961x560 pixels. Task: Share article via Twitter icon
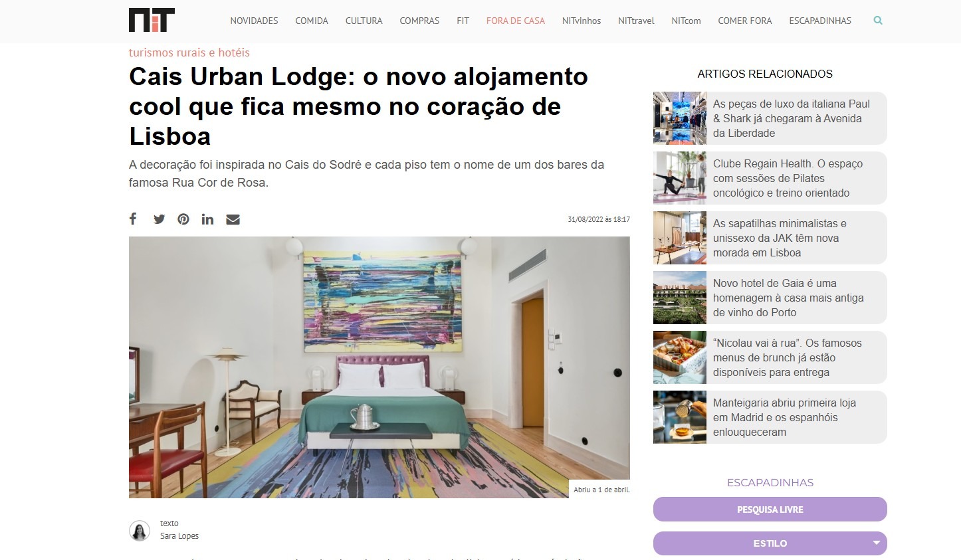click(x=159, y=219)
